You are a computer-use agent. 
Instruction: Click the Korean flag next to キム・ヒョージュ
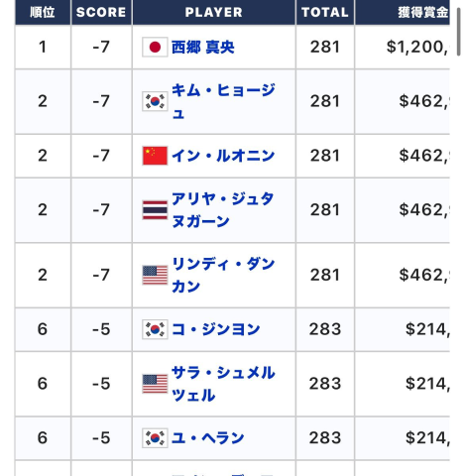(x=155, y=101)
